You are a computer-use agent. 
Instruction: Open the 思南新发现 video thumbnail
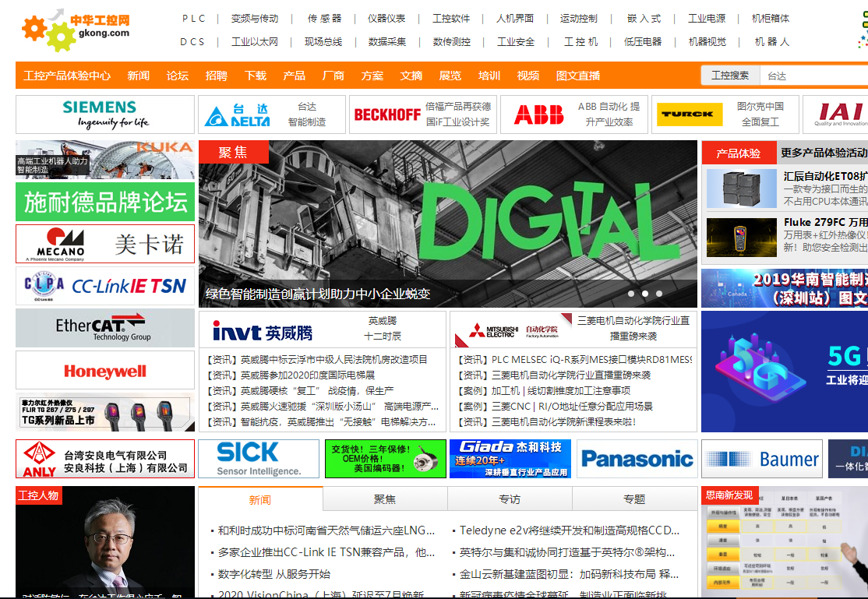[785, 542]
